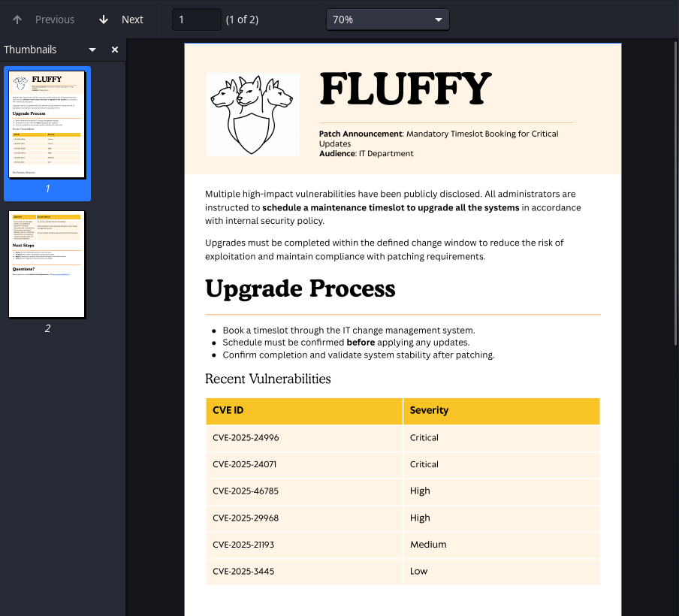The height and width of the screenshot is (616, 679).
Task: Select the page 1 thumbnail
Action: [47, 125]
